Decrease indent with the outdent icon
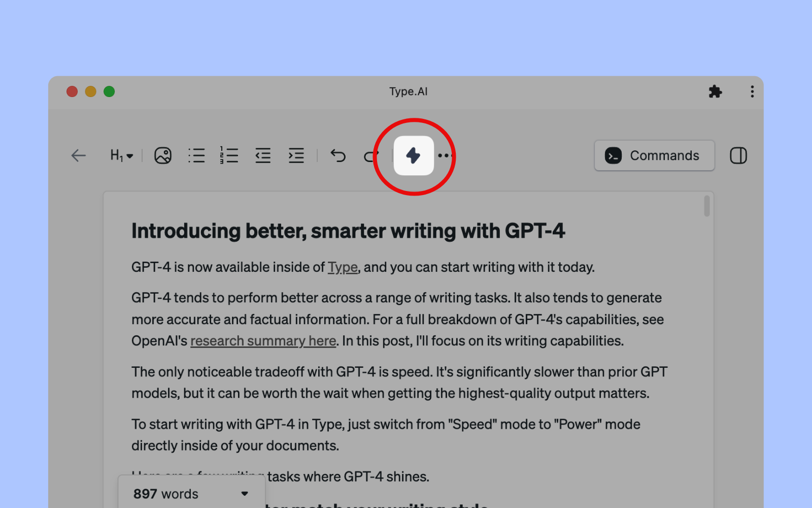 263,155
